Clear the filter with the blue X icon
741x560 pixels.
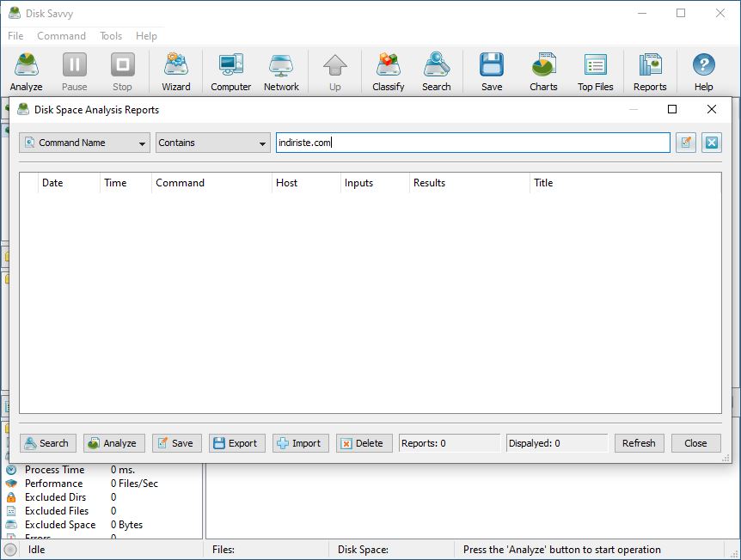(712, 143)
